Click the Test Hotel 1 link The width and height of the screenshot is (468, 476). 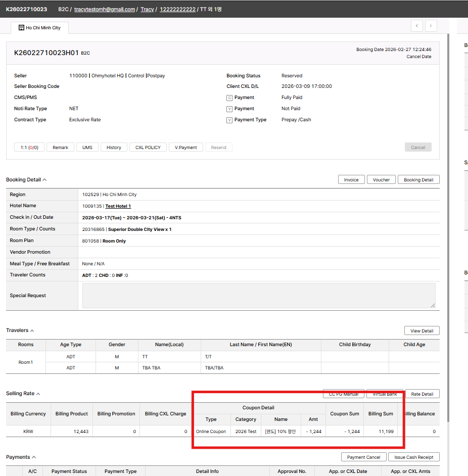pyautogui.click(x=118, y=206)
